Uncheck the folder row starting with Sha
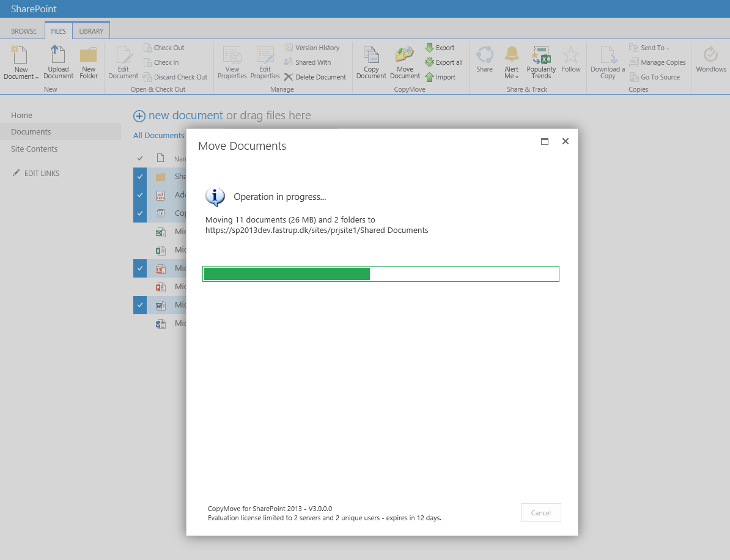The width and height of the screenshot is (730, 560). [x=139, y=177]
